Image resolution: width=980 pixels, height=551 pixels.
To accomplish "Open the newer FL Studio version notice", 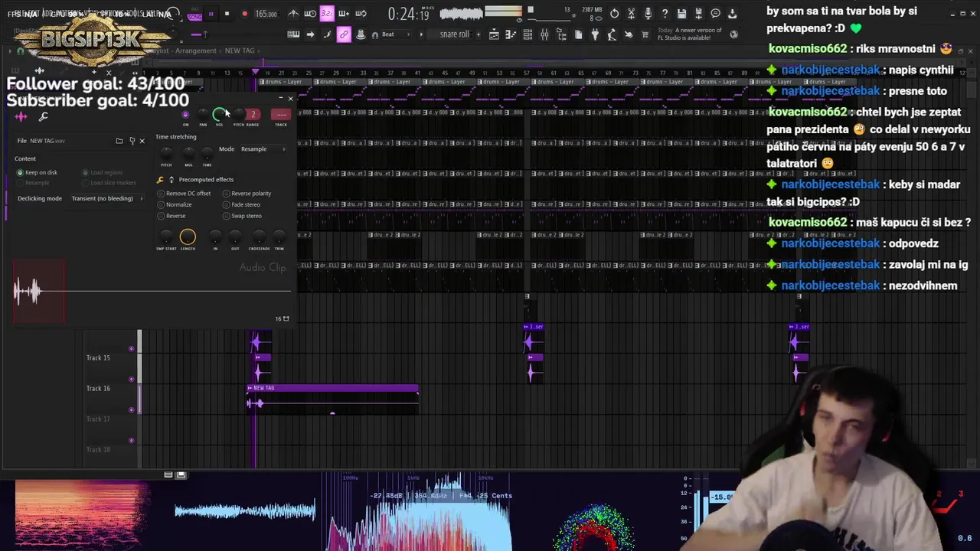I will (x=689, y=34).
